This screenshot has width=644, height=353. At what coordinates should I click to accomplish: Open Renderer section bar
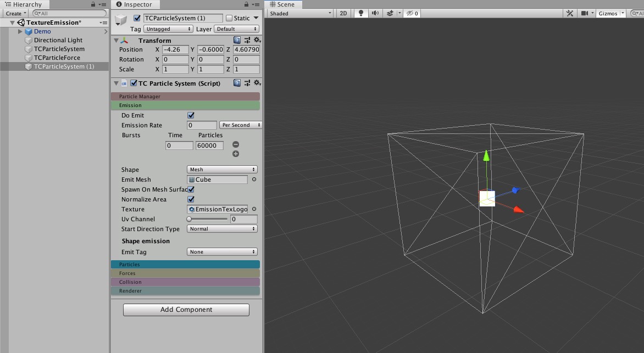(185, 290)
